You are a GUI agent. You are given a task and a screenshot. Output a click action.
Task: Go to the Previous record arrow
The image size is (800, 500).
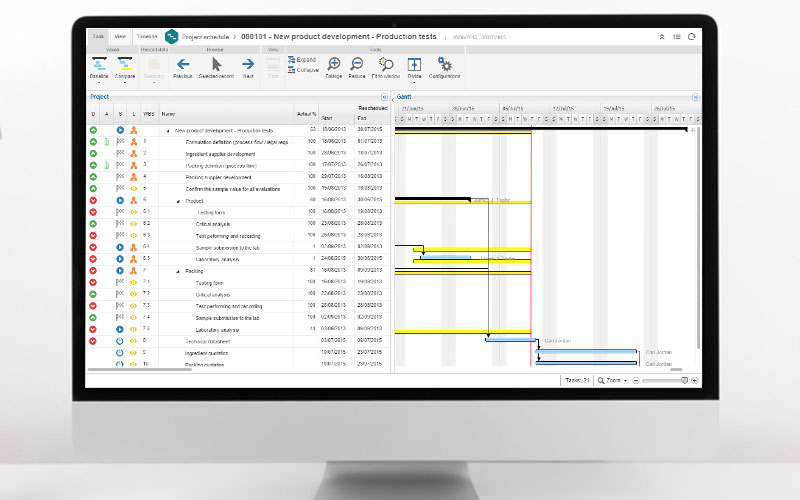[x=182, y=64]
